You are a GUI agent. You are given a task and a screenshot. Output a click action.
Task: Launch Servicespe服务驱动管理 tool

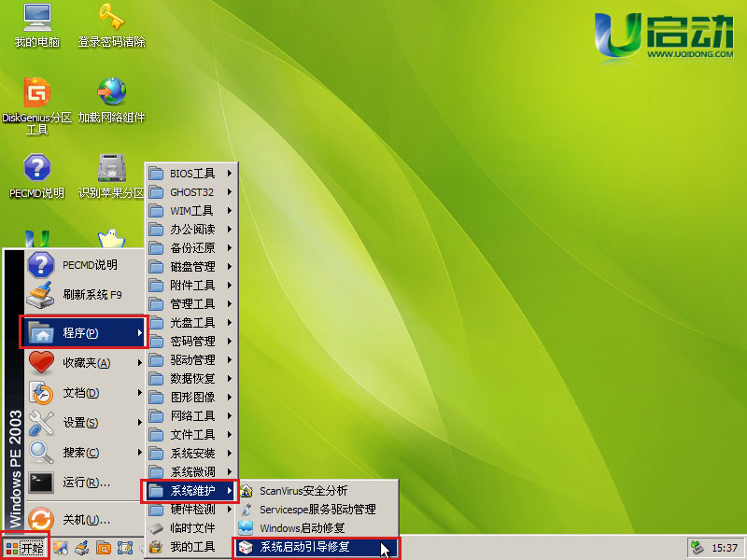click(317, 510)
